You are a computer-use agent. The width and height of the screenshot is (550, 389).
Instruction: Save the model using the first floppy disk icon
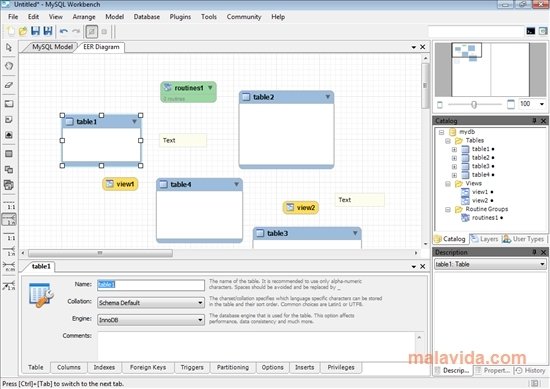pos(35,31)
